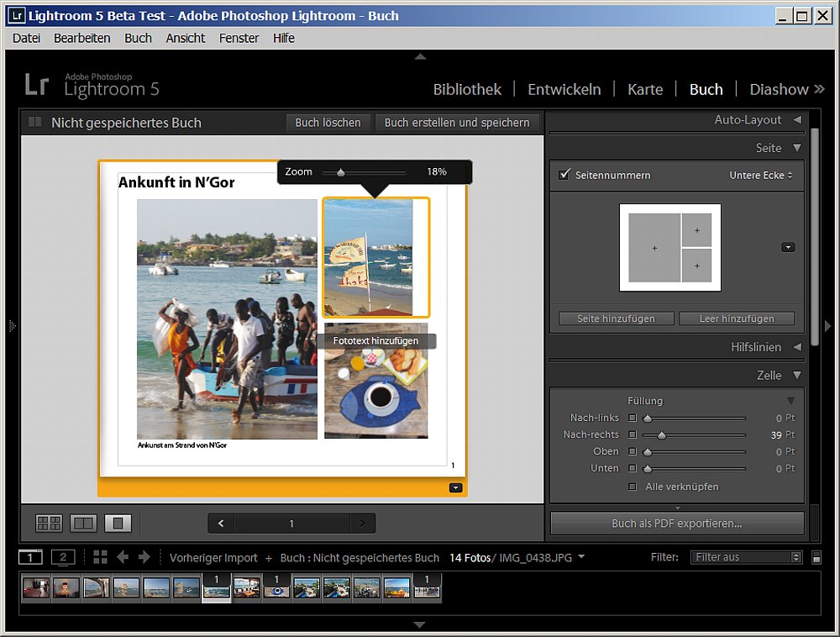Go to next book page
Viewport: 840px width, 637px height.
coord(363,524)
